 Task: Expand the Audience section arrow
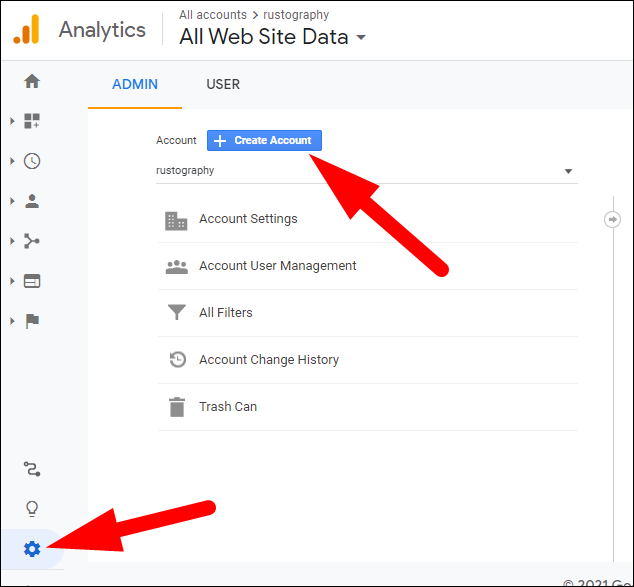pos(12,201)
